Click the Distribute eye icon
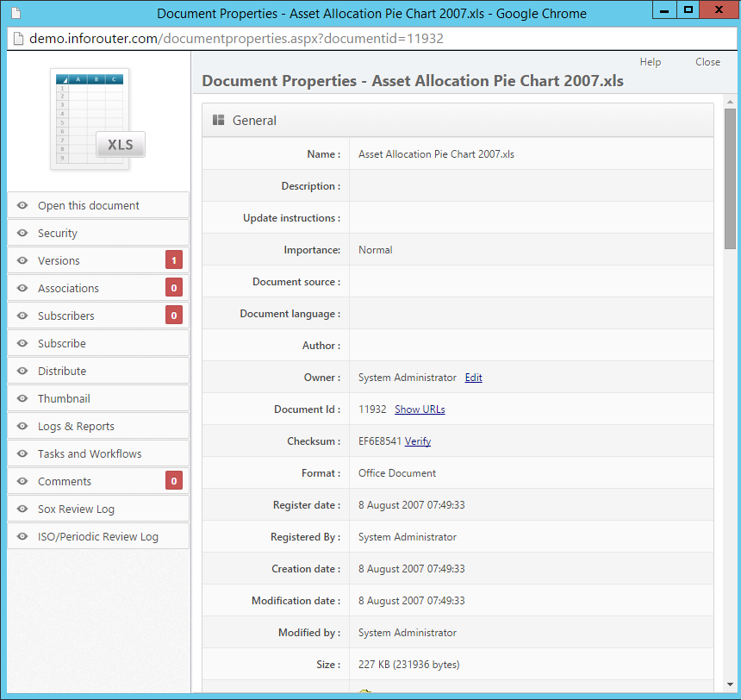The width and height of the screenshot is (741, 700). pos(22,371)
